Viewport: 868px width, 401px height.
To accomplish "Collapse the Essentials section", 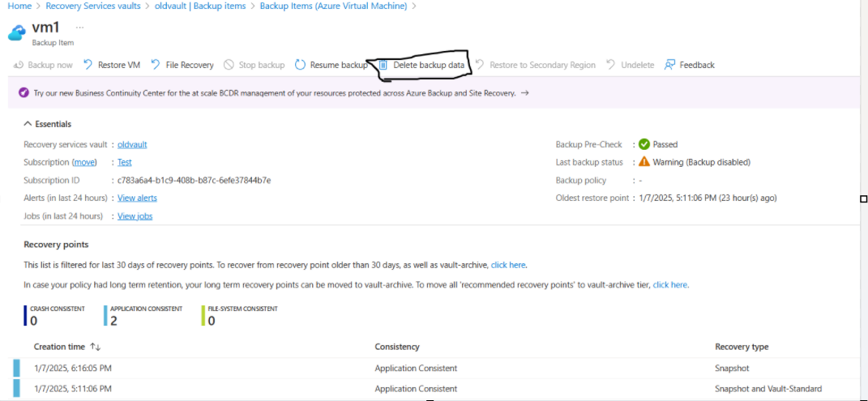I will click(x=48, y=124).
